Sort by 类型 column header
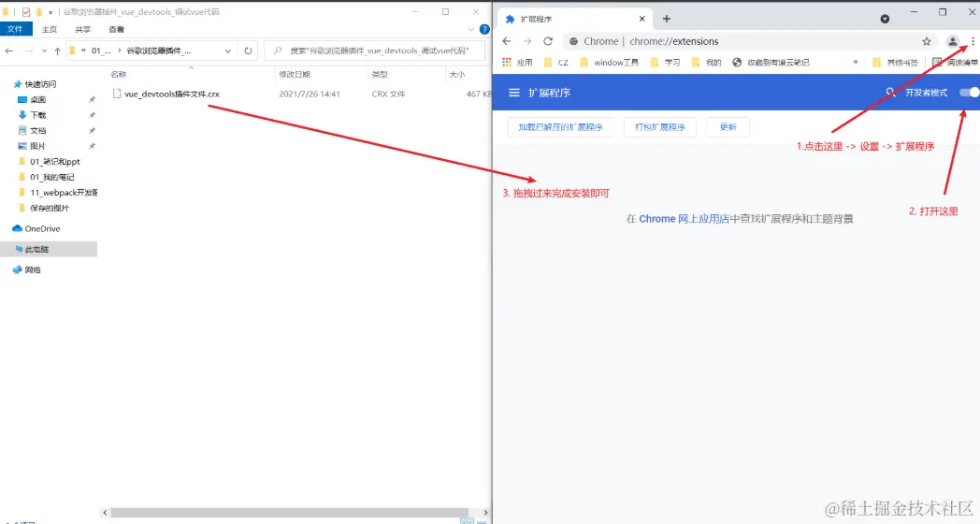Viewport: 980px width, 524px height. pyautogui.click(x=380, y=75)
